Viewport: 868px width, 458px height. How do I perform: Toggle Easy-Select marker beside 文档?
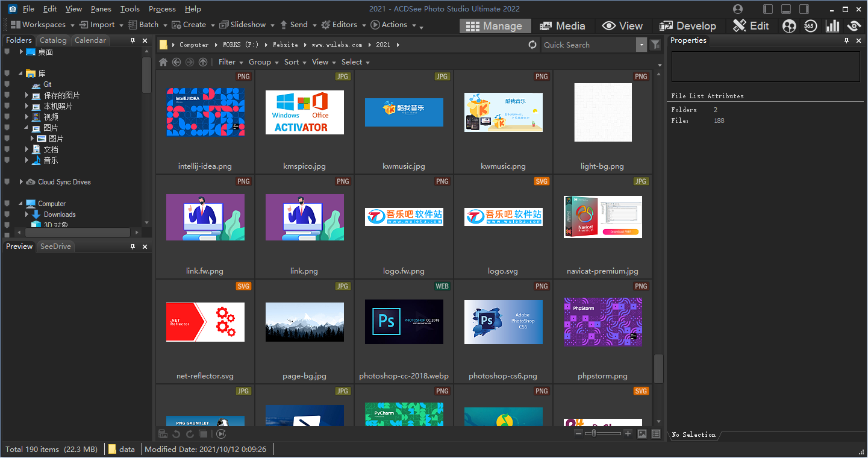pyautogui.click(x=7, y=149)
